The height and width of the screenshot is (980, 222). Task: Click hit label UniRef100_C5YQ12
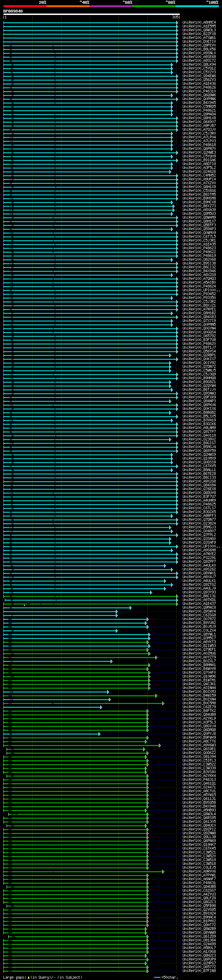[199, 68]
